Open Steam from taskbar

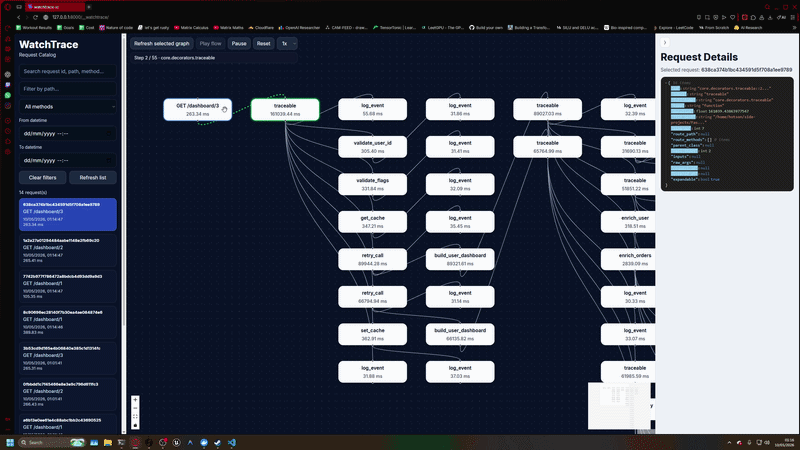[217, 442]
